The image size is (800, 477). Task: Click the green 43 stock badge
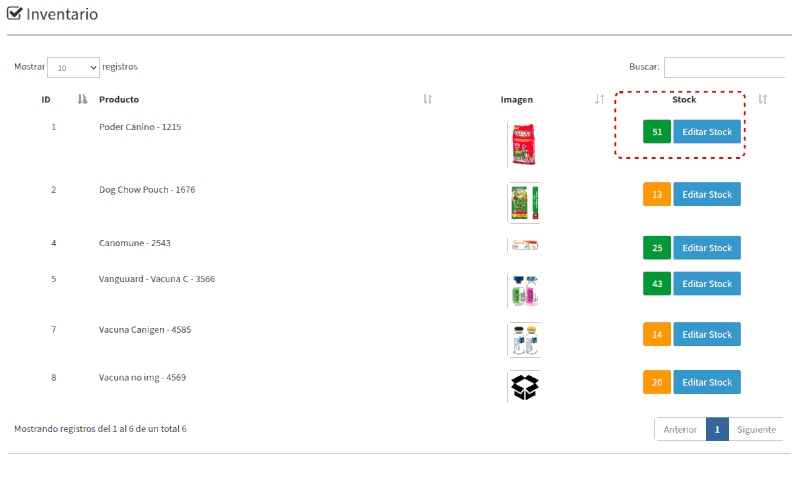(x=657, y=284)
